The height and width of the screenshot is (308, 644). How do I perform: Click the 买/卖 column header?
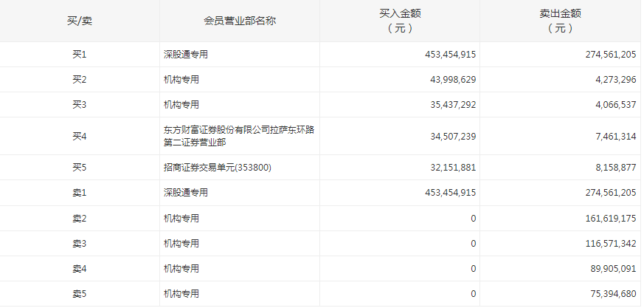coord(80,21)
